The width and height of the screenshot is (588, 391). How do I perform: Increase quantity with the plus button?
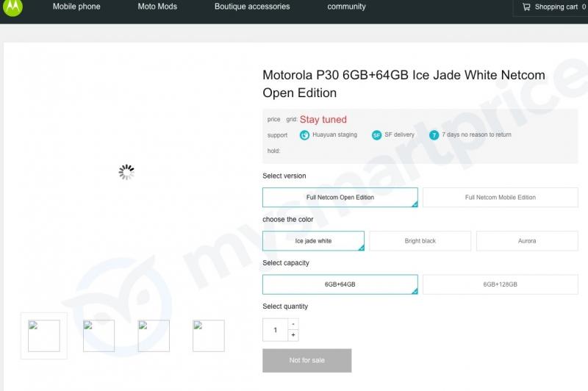(x=293, y=336)
